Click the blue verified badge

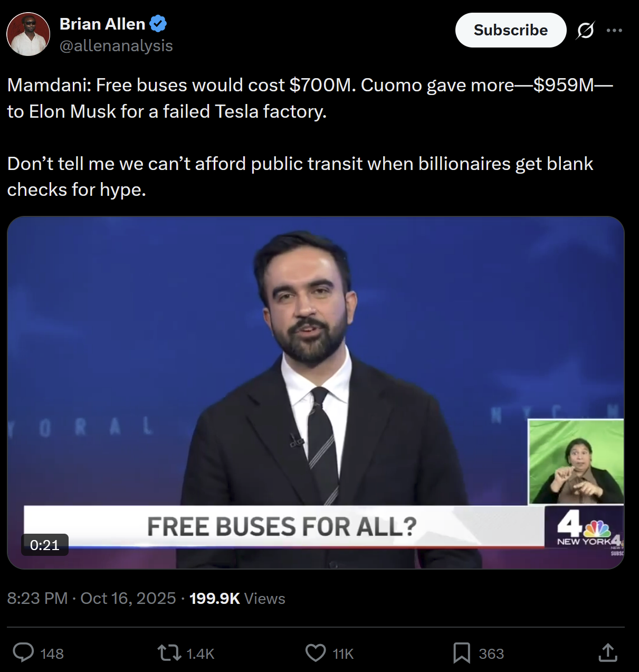click(x=158, y=24)
